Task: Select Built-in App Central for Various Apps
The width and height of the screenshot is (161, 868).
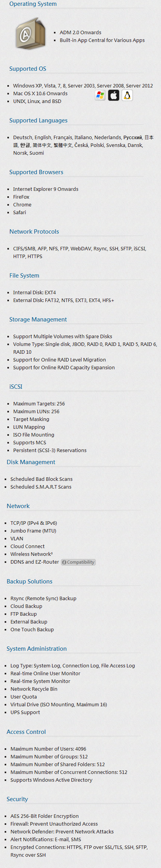Action: point(102,40)
